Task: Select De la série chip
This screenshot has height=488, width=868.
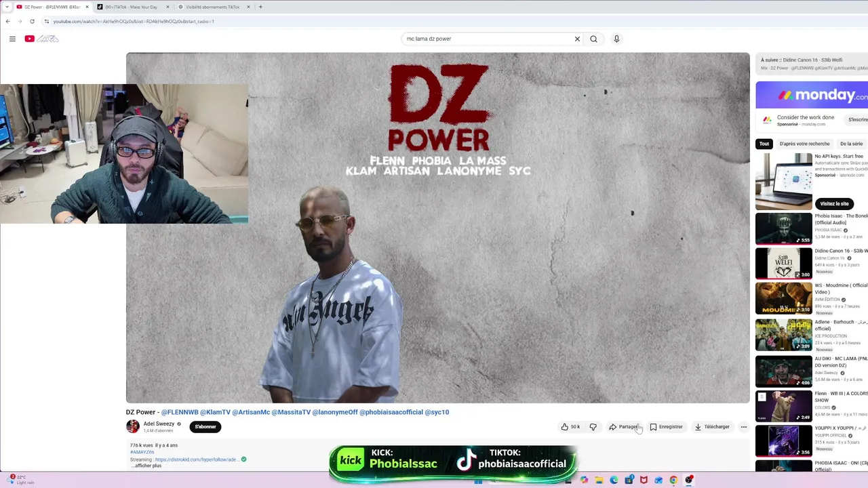Action: click(x=852, y=144)
